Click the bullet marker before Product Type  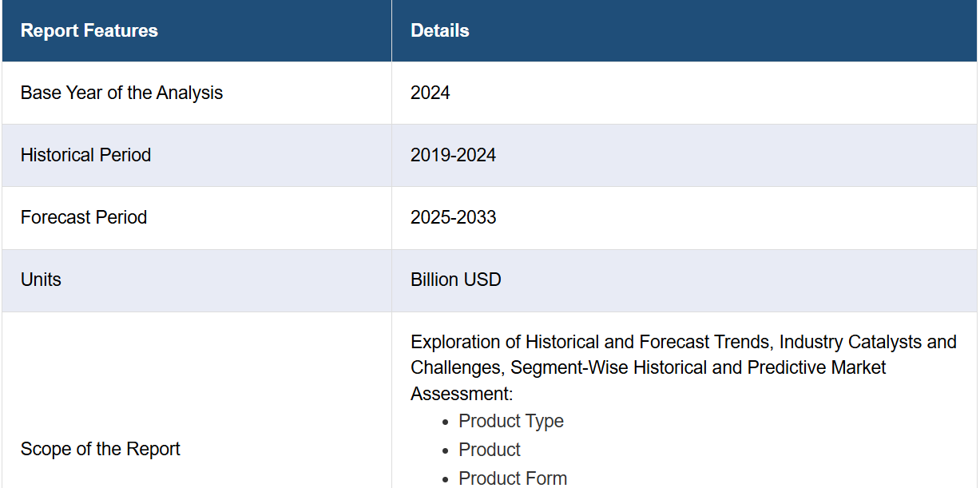pos(446,422)
